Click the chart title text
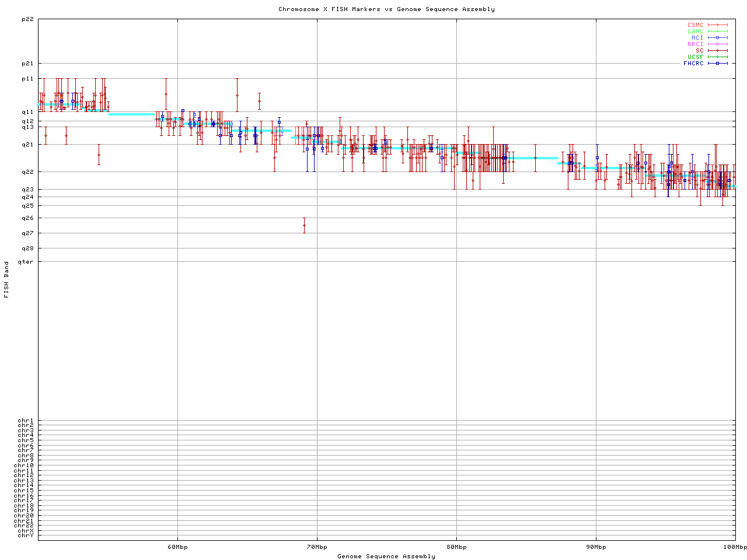This screenshot has height=560, width=747. [x=386, y=9]
